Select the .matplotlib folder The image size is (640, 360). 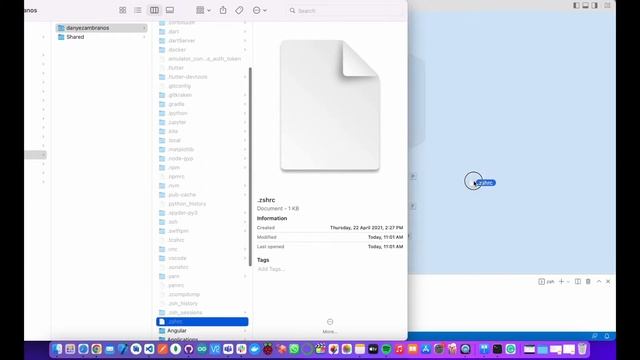click(202, 149)
